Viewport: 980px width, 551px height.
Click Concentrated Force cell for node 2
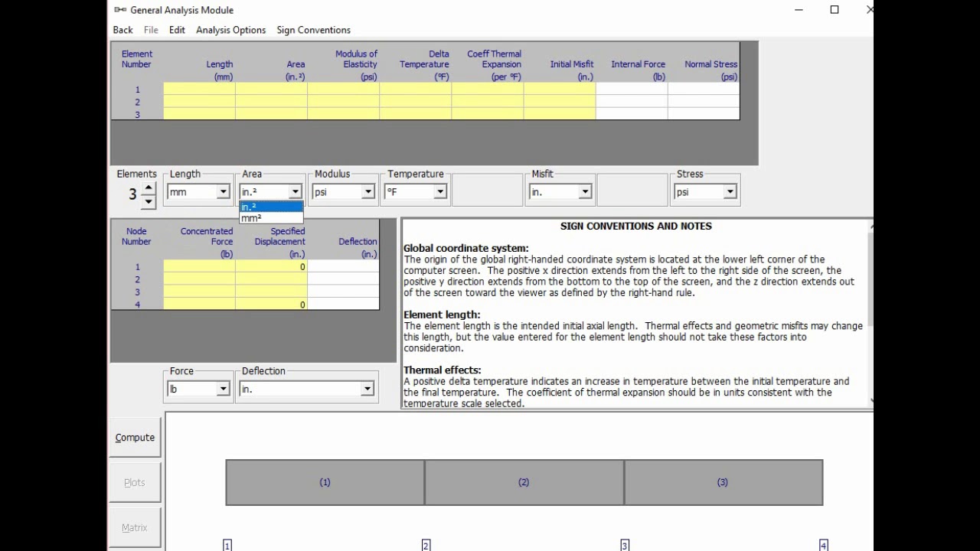pos(199,279)
